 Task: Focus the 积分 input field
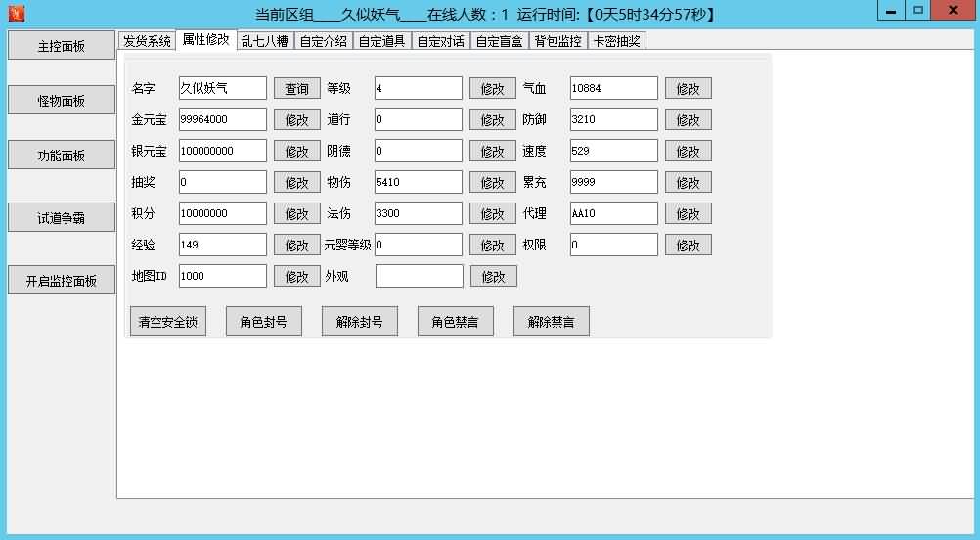222,213
